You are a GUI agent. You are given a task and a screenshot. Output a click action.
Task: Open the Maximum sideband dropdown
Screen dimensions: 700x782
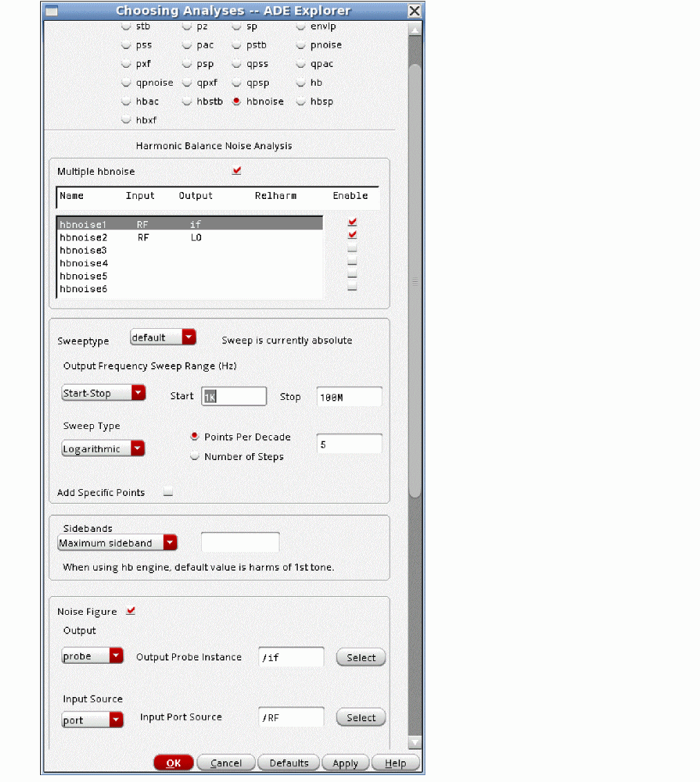117,543
